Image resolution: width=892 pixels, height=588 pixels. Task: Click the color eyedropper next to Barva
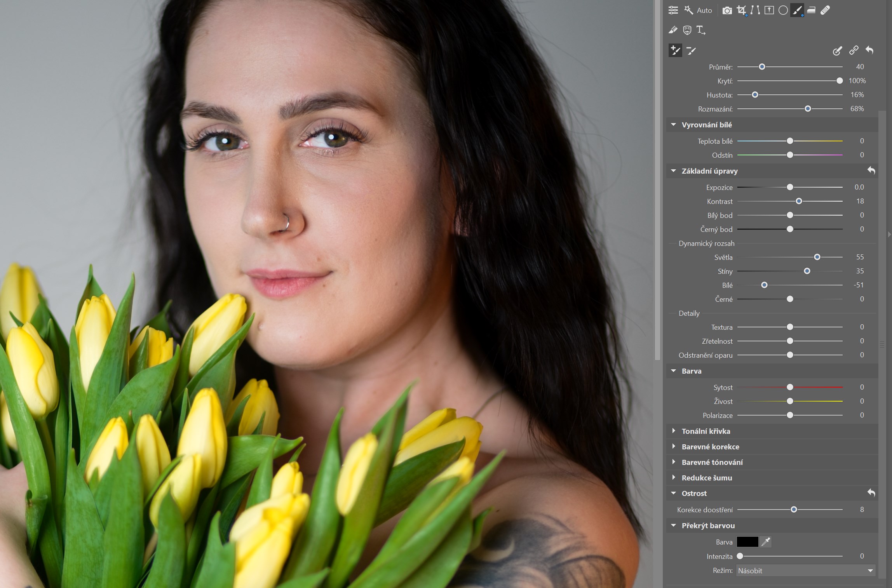coord(766,542)
